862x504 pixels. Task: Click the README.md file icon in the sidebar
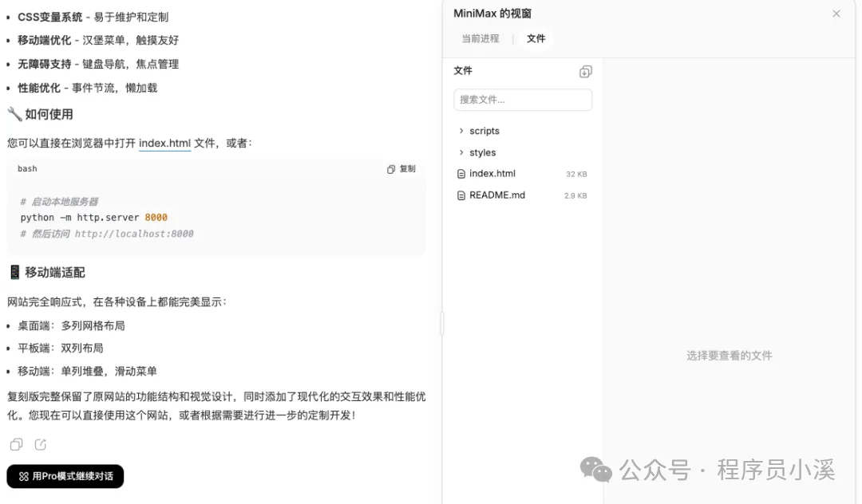point(461,195)
